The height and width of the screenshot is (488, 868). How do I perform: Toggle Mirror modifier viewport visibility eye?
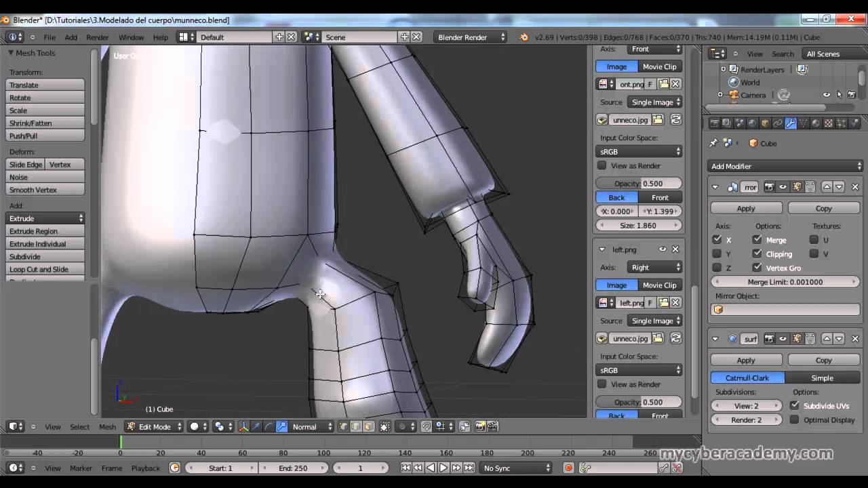click(x=783, y=186)
